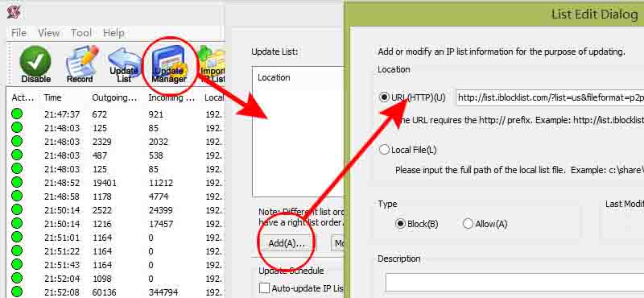This screenshot has width=644, height=298.
Task: Click the green status dot for 21:48:52
Action: (16, 182)
